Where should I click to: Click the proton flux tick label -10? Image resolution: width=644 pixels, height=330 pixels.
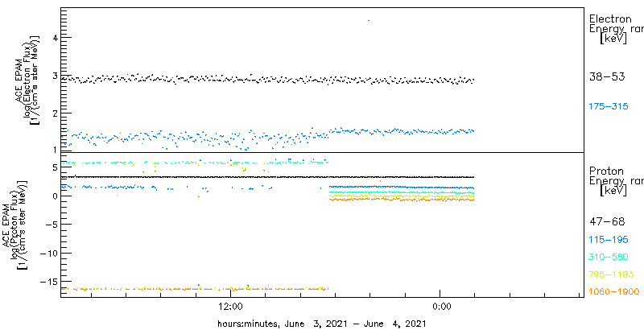click(x=48, y=254)
